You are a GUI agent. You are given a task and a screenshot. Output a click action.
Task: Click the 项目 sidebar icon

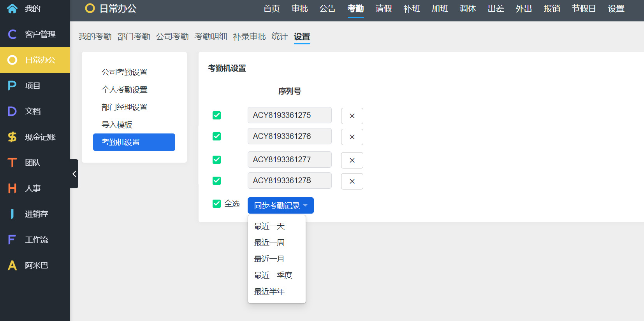point(12,86)
